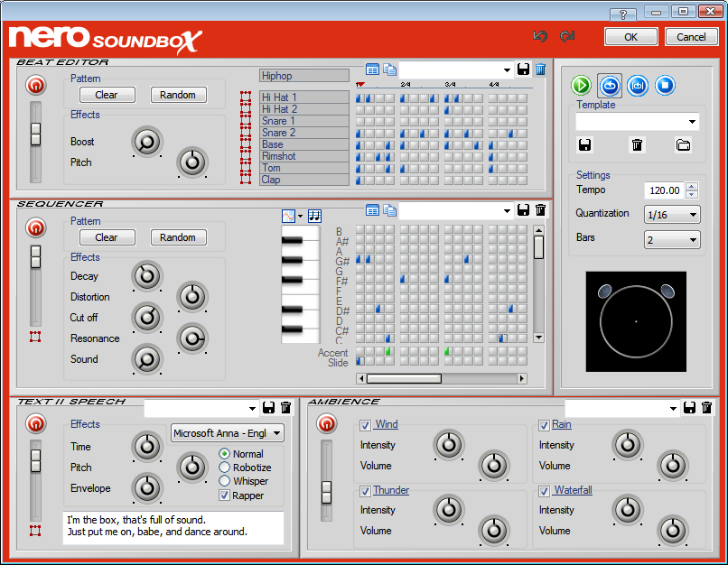Open the Quantization dropdown

673,215
